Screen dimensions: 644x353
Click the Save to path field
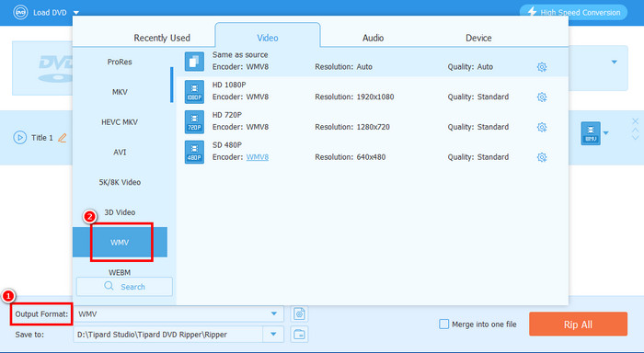[168, 335]
